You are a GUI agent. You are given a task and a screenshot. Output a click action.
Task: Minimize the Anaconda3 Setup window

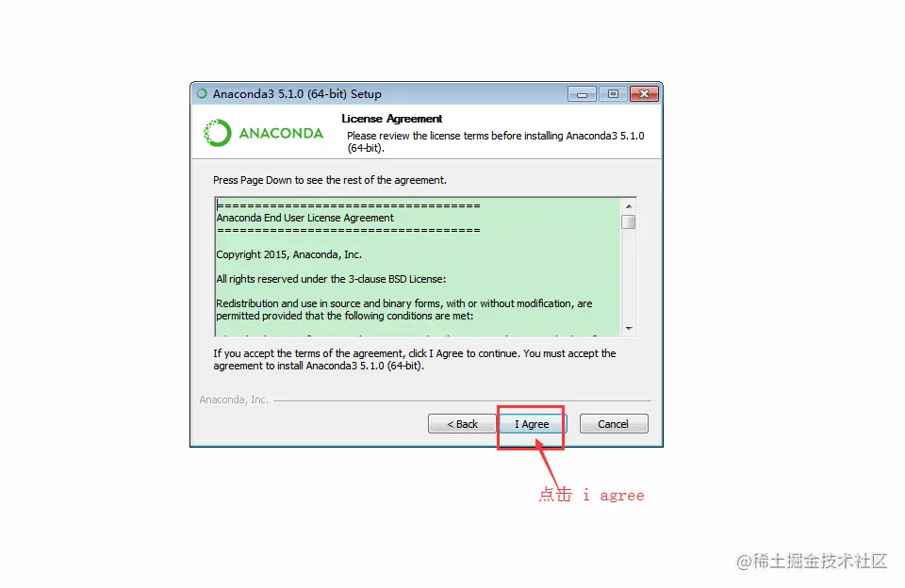tap(582, 94)
